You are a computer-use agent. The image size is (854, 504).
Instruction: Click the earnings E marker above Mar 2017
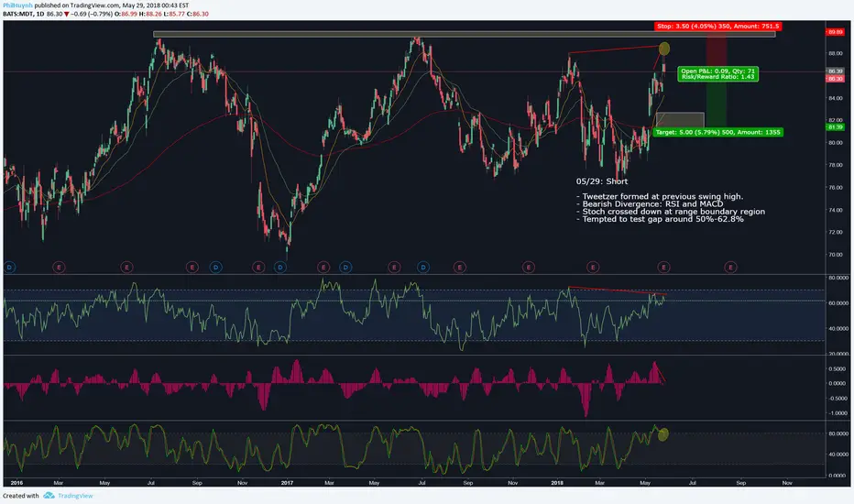pyautogui.click(x=323, y=267)
